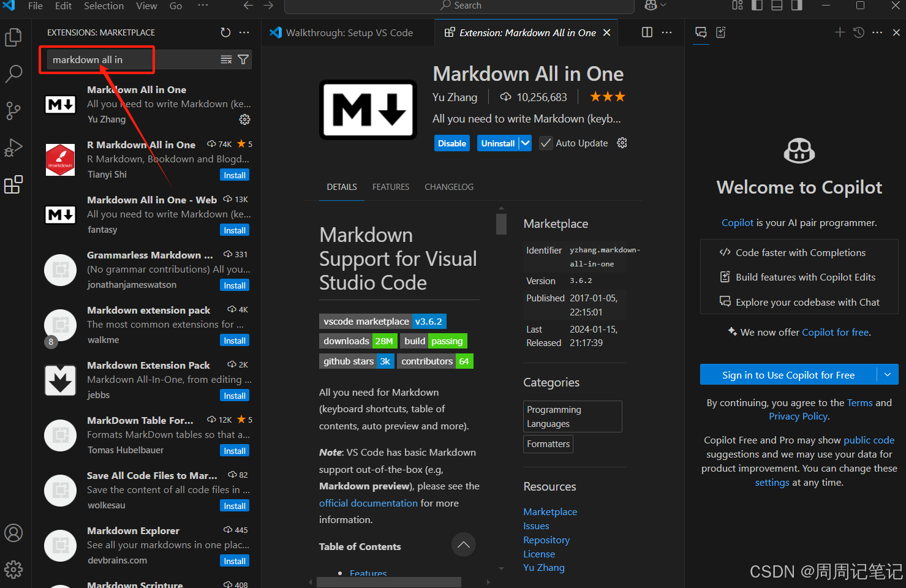Image resolution: width=906 pixels, height=588 pixels.
Task: Toggle the secondary side bar
Action: [x=796, y=6]
